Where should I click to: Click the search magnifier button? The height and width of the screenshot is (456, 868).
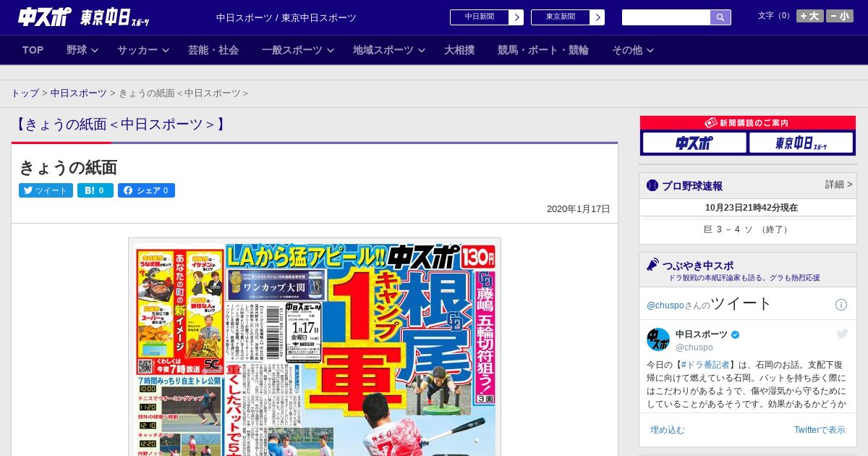click(x=720, y=17)
